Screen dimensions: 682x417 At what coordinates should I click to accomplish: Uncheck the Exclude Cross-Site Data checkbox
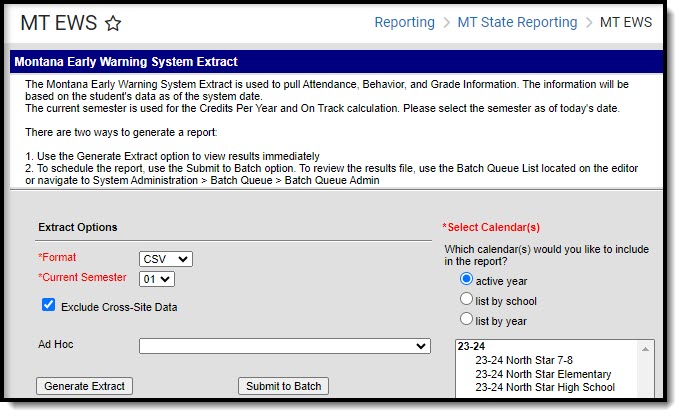click(x=49, y=305)
